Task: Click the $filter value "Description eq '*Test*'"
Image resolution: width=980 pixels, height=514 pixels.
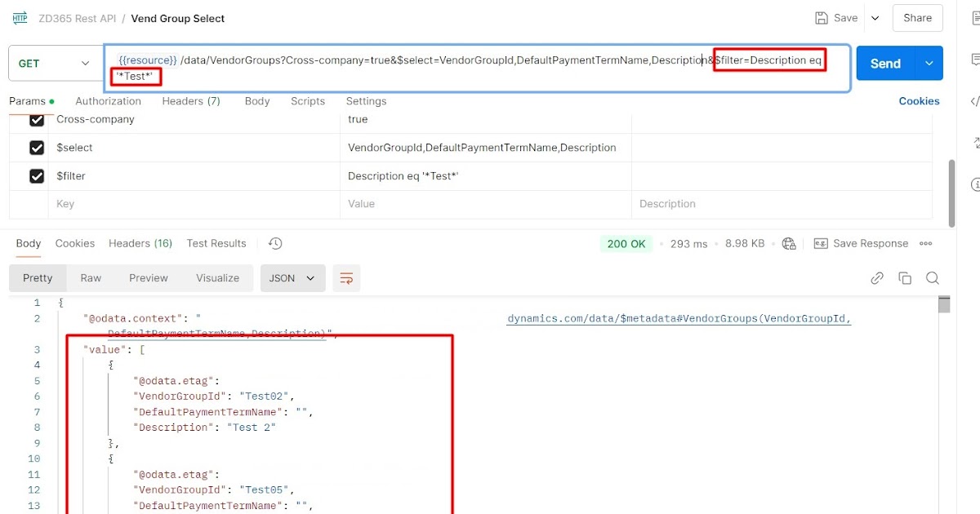Action: pos(403,176)
